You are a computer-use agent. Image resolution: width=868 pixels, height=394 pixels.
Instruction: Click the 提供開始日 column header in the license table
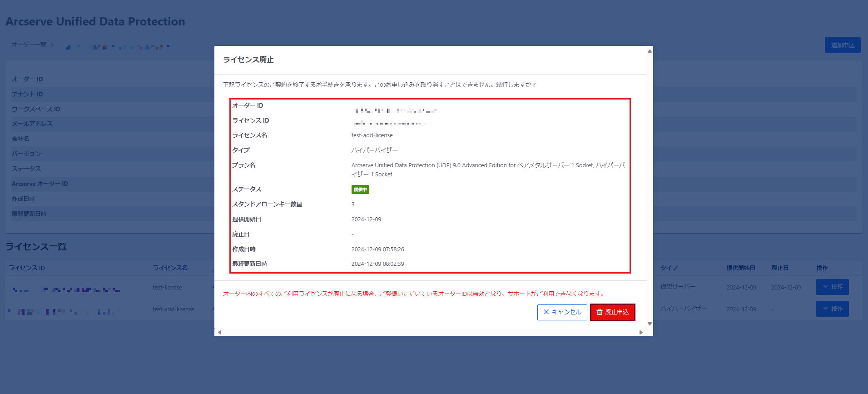pos(741,268)
